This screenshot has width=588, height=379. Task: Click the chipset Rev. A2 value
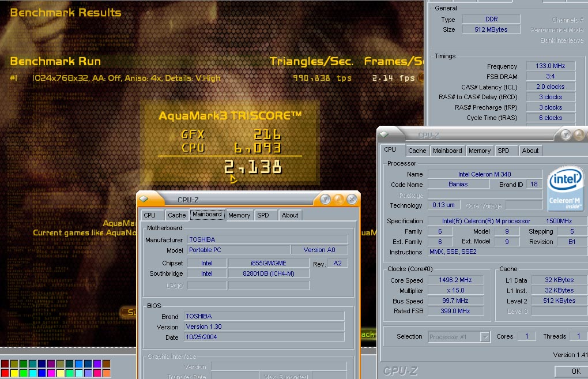point(337,264)
